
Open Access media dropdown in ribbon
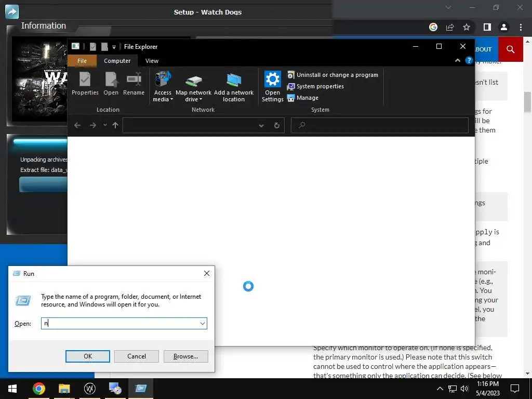pos(163,87)
